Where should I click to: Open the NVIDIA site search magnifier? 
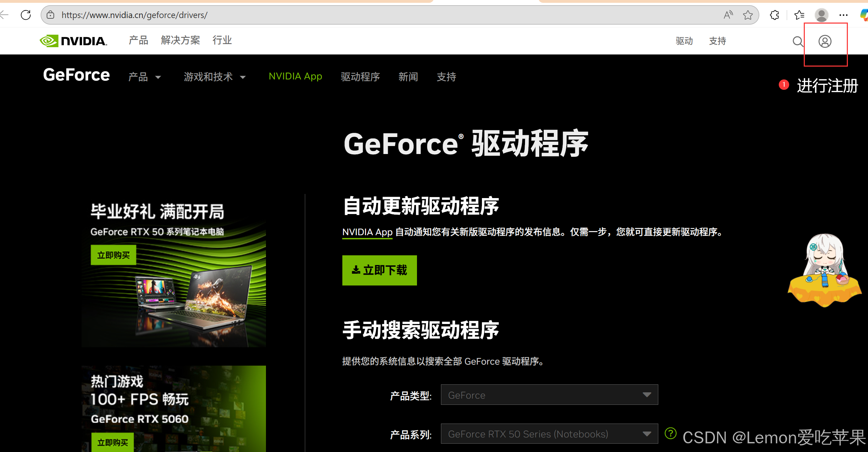click(798, 42)
